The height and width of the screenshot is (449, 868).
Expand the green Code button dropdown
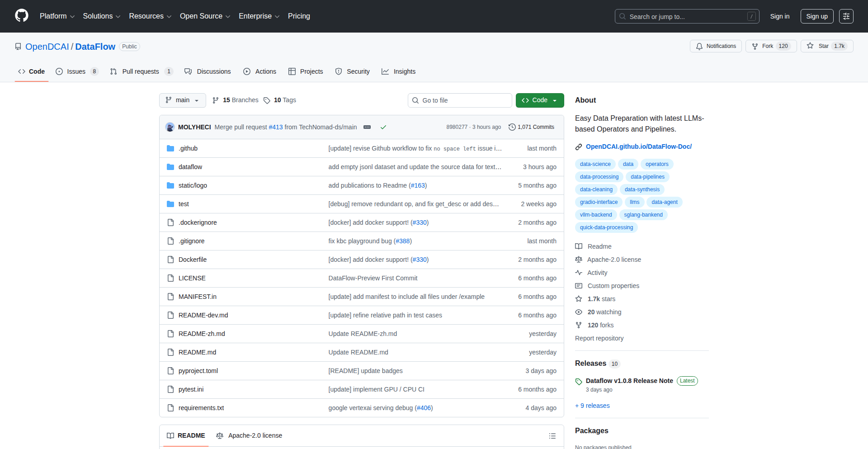[x=555, y=100]
